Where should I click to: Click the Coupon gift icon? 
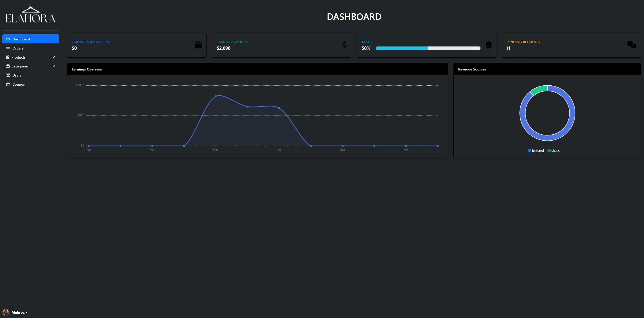point(8,84)
